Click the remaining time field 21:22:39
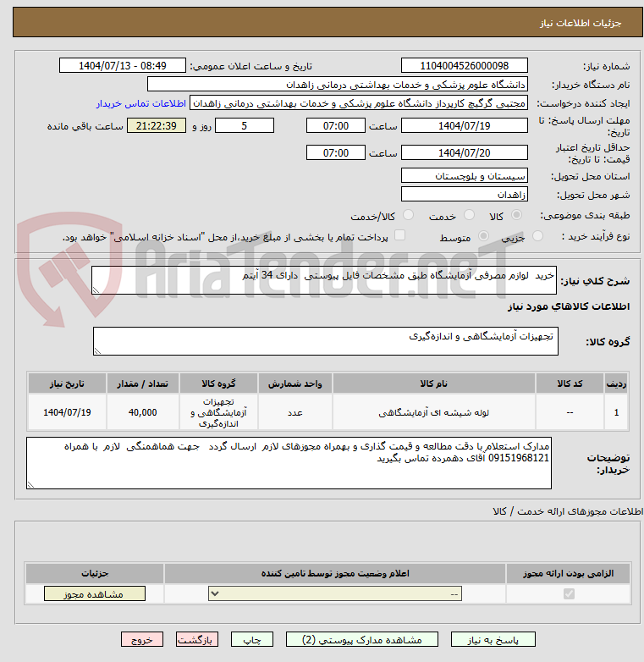Screen dimensions: 644x662 point(157,126)
